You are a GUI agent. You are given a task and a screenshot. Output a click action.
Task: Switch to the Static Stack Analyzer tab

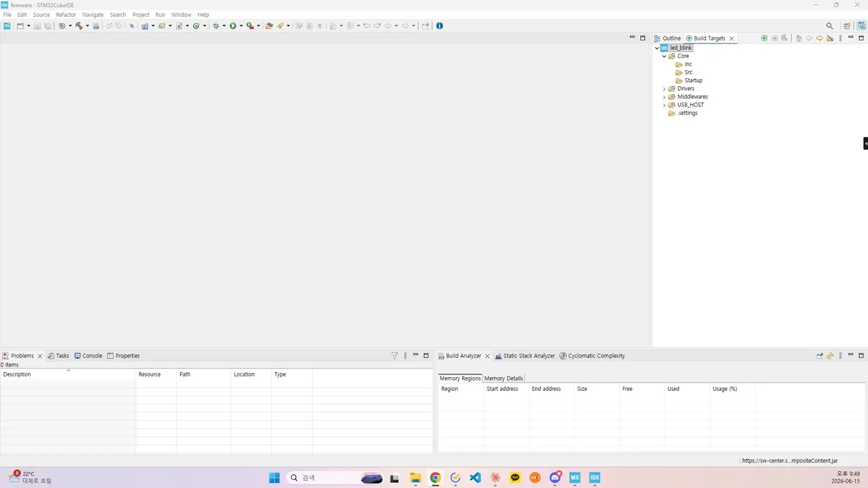click(x=525, y=356)
